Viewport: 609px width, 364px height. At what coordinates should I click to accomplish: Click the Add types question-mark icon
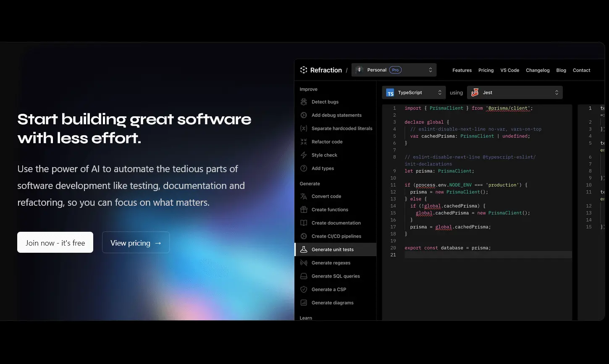(304, 168)
